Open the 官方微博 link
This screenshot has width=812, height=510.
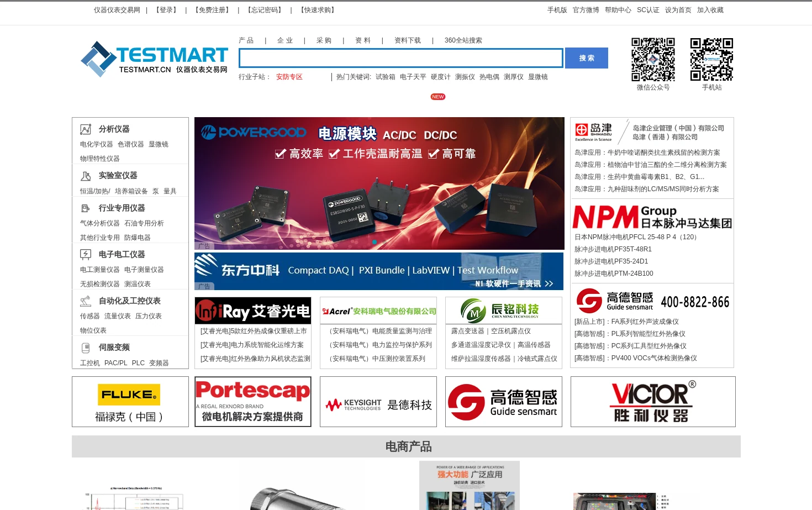[x=586, y=10]
